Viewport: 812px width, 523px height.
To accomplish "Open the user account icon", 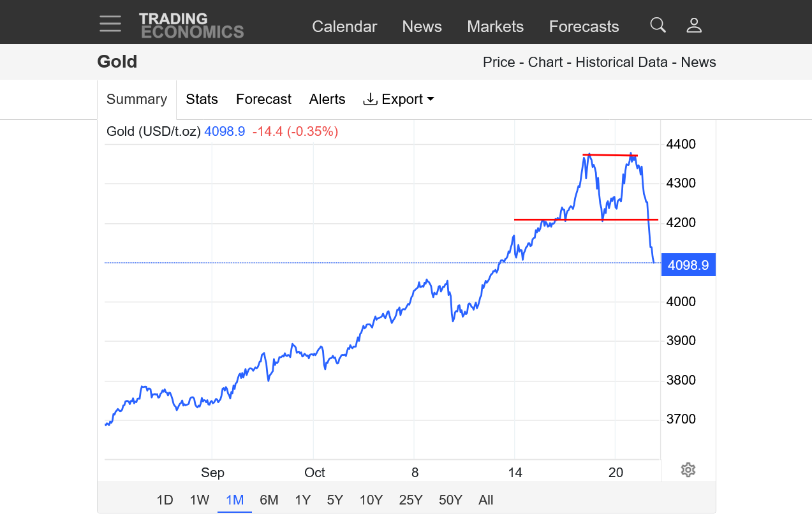I will pyautogui.click(x=694, y=26).
